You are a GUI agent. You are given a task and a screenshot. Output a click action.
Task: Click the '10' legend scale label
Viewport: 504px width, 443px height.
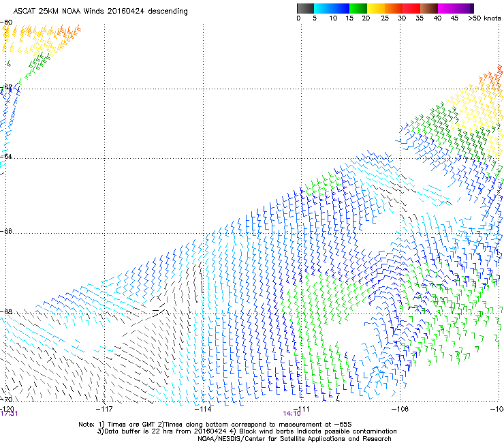(333, 18)
